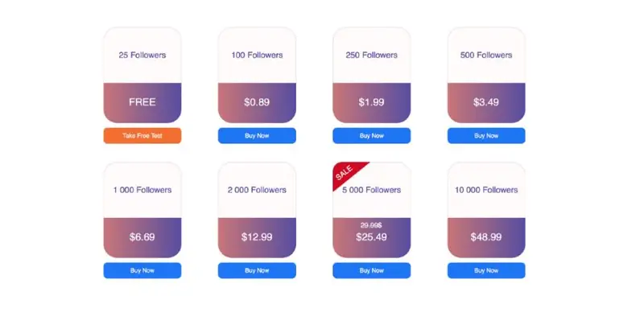Select the 10 000 Followers card title
The height and width of the screenshot is (333, 644).
(486, 190)
